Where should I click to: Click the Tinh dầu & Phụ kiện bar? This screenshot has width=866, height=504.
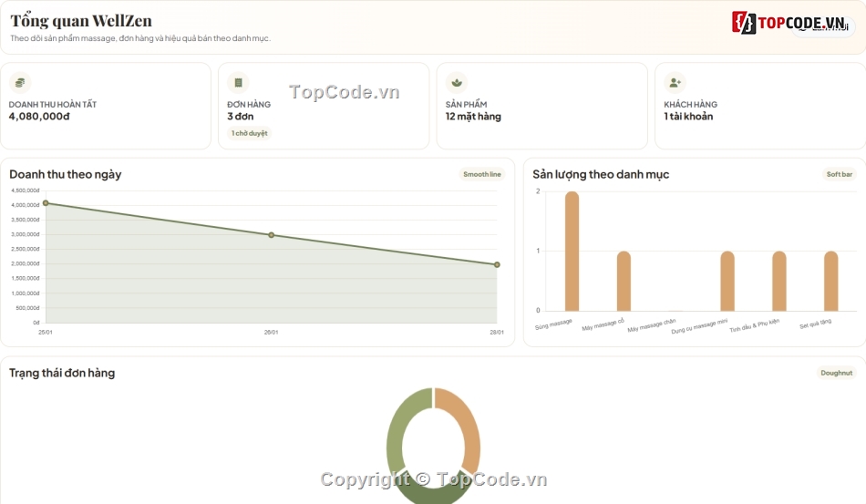(x=779, y=281)
